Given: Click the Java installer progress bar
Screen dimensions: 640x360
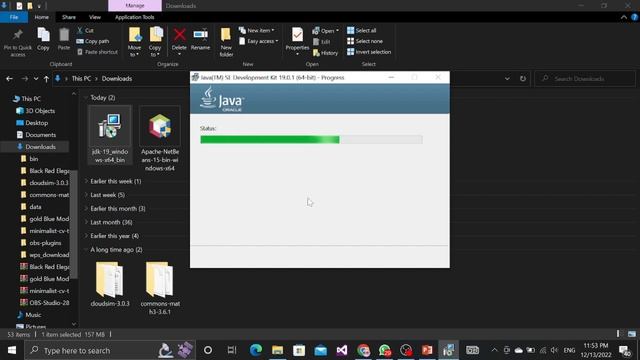Looking at the screenshot, I should click(x=311, y=140).
